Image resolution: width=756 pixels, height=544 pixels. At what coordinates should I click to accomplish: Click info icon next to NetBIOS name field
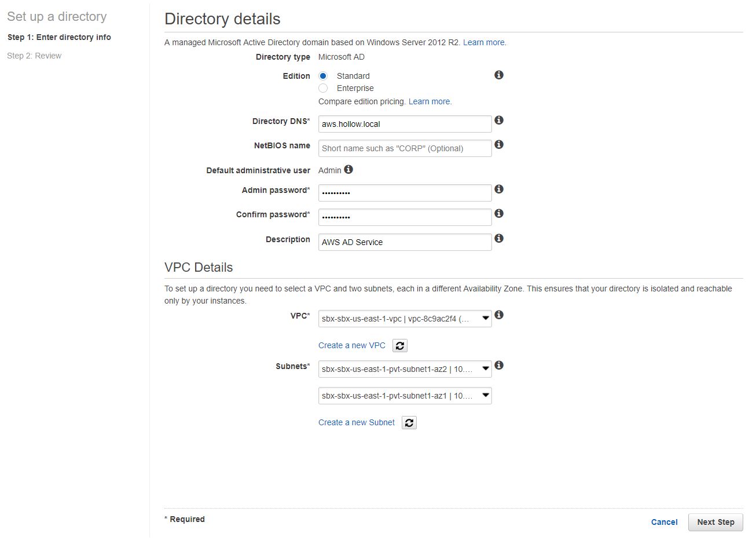pyautogui.click(x=498, y=145)
